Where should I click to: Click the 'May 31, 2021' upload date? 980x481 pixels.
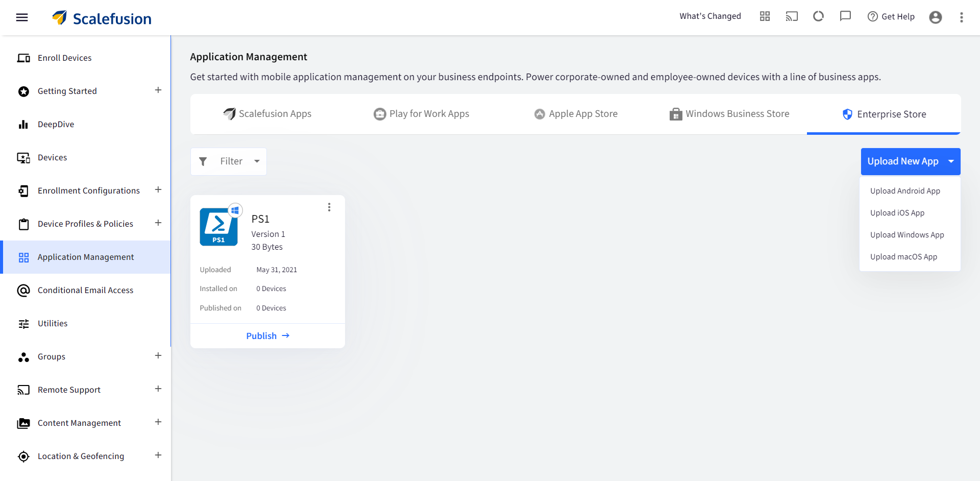(277, 270)
